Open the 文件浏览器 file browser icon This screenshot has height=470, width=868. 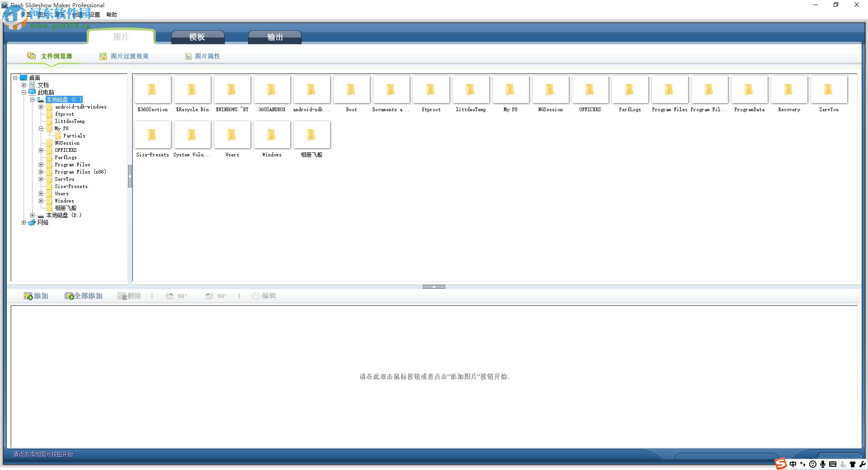coord(31,56)
